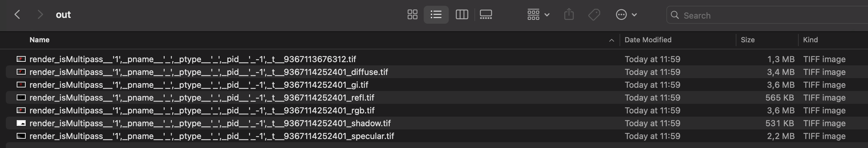Screen dimensions: 868x148
Task: Go back to the previous folder
Action: click(18, 14)
